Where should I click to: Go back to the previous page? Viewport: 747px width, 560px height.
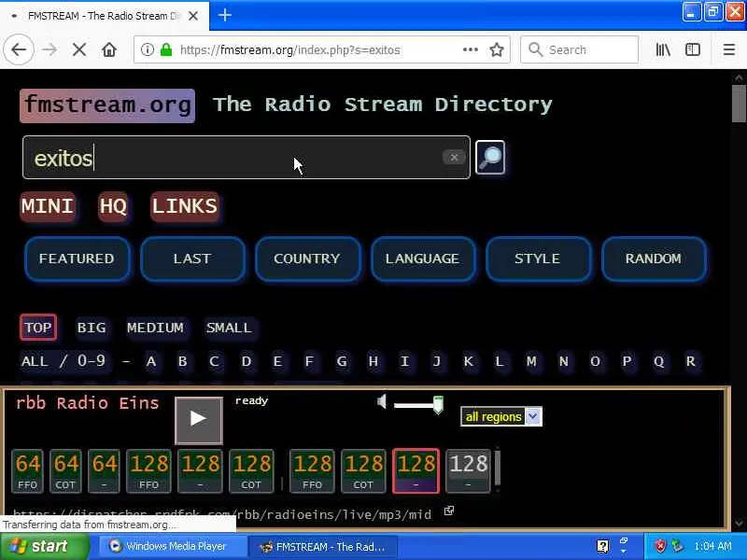tap(19, 49)
